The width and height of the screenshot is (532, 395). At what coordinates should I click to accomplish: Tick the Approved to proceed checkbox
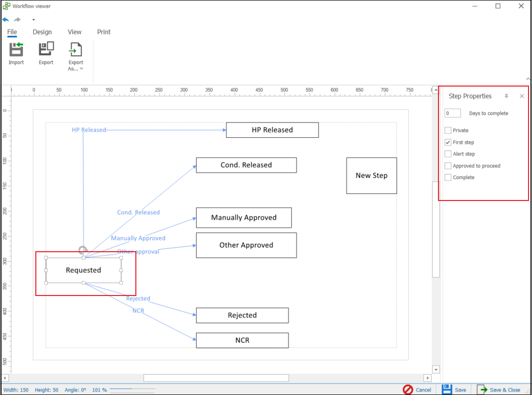tap(448, 166)
